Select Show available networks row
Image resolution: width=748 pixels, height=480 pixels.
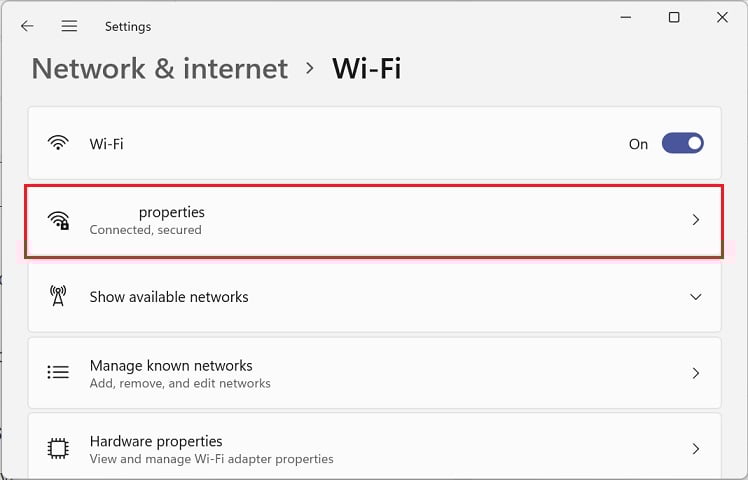point(374,297)
